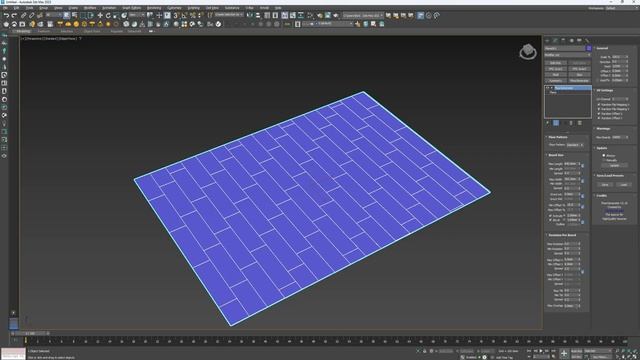640x360 pixels.
Task: Open the Floor Pattern type dropdown
Action: click(x=575, y=145)
